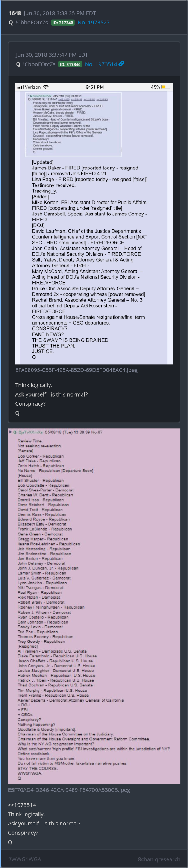Image resolution: width=188 pixels, height=868 pixels.
Task: Toggle the triangle in small embedded 04/27/18 post
Action: pyautogui.click(x=28, y=96)
